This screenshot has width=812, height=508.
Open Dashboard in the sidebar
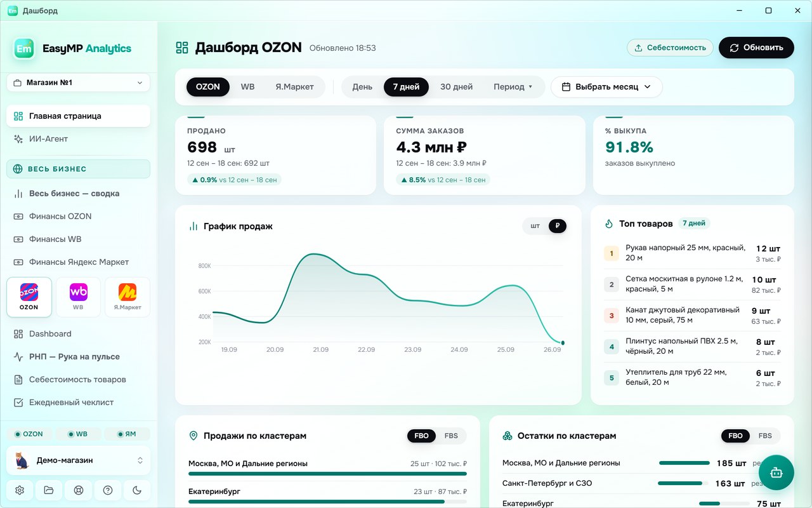point(79,334)
